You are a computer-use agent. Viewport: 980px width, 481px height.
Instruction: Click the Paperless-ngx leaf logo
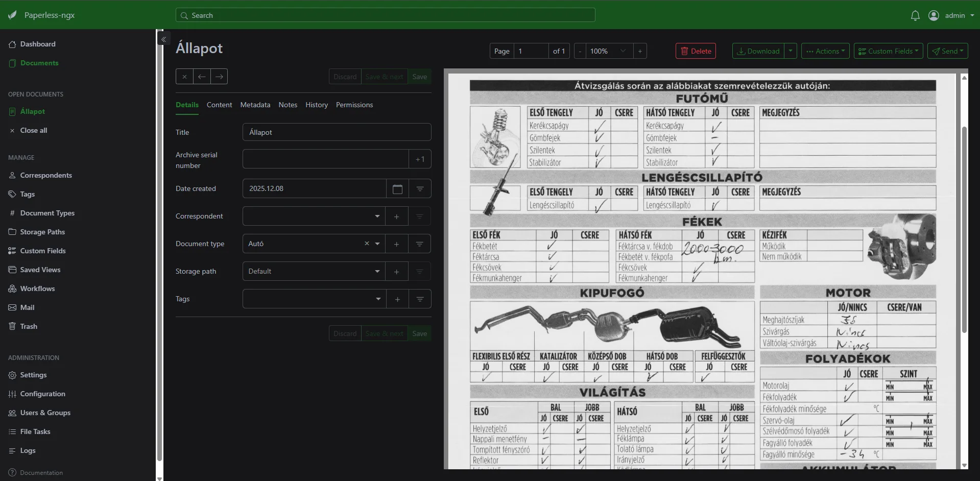(12, 15)
